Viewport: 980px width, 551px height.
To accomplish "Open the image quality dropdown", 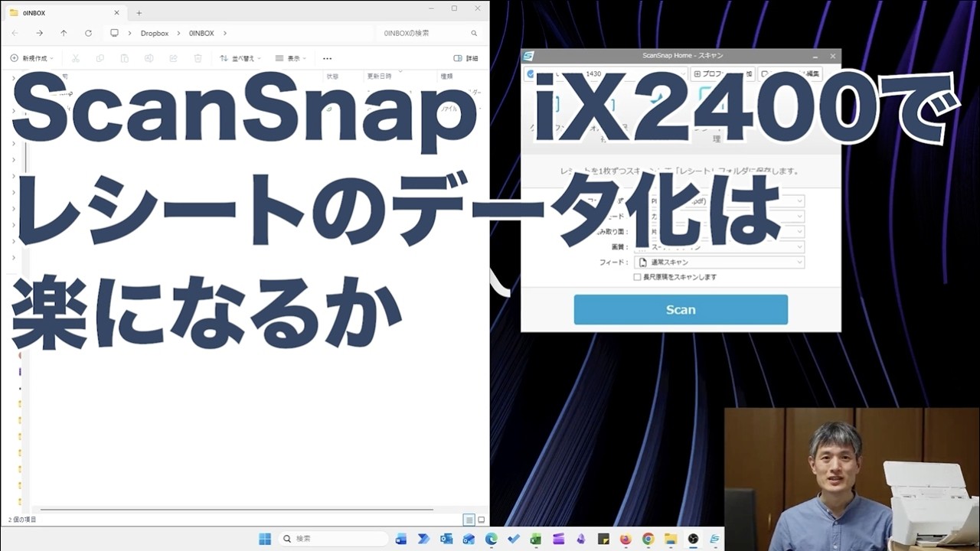I will [719, 246].
